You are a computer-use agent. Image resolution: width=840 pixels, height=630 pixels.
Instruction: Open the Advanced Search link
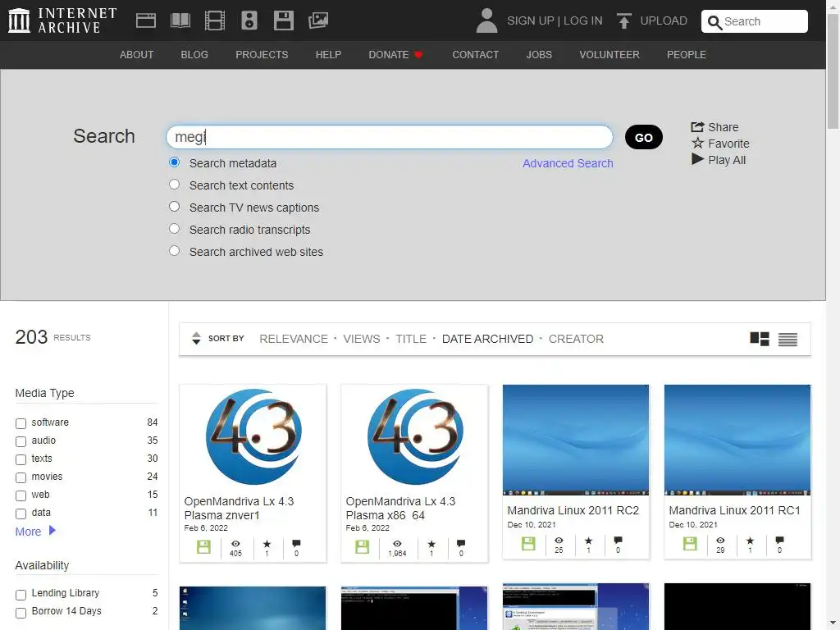pyautogui.click(x=568, y=163)
